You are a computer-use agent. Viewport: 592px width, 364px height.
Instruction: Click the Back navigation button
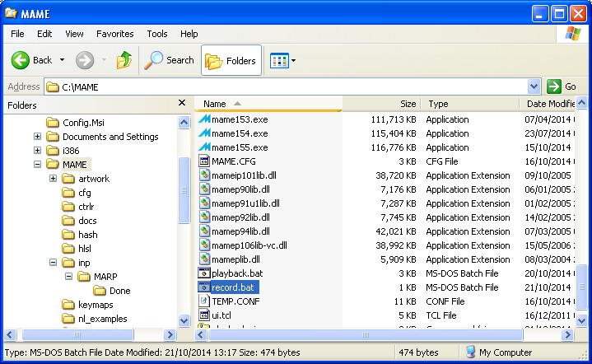[x=33, y=60]
